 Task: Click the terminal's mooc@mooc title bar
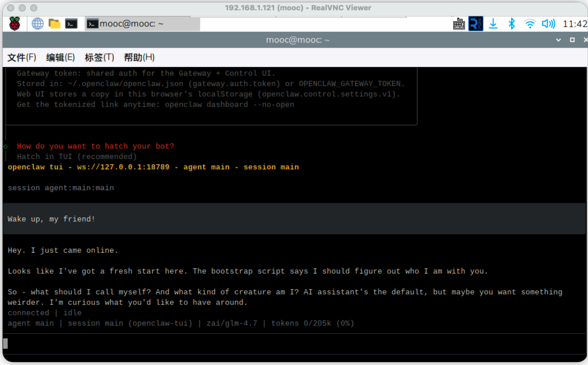tap(297, 40)
